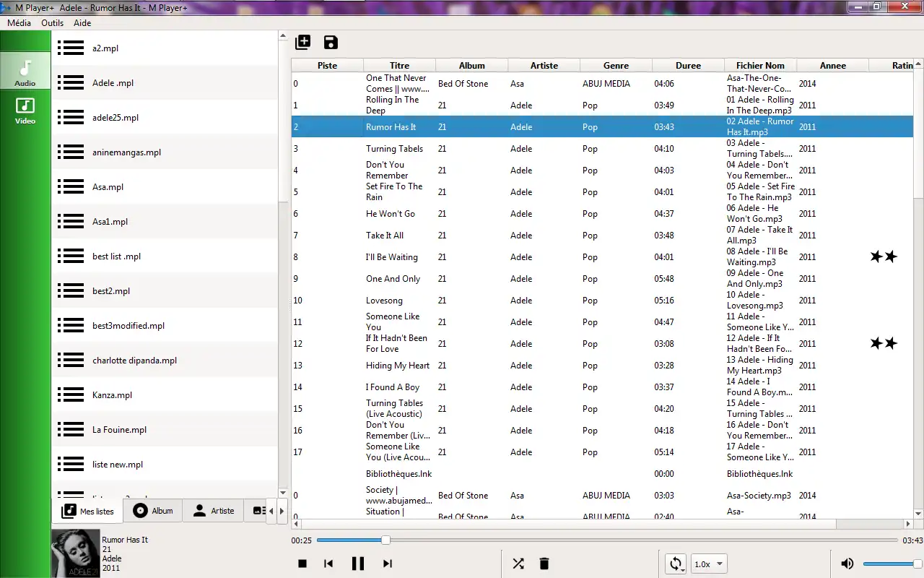The width and height of the screenshot is (924, 578).
Task: Switch to the Album tab
Action: (153, 511)
